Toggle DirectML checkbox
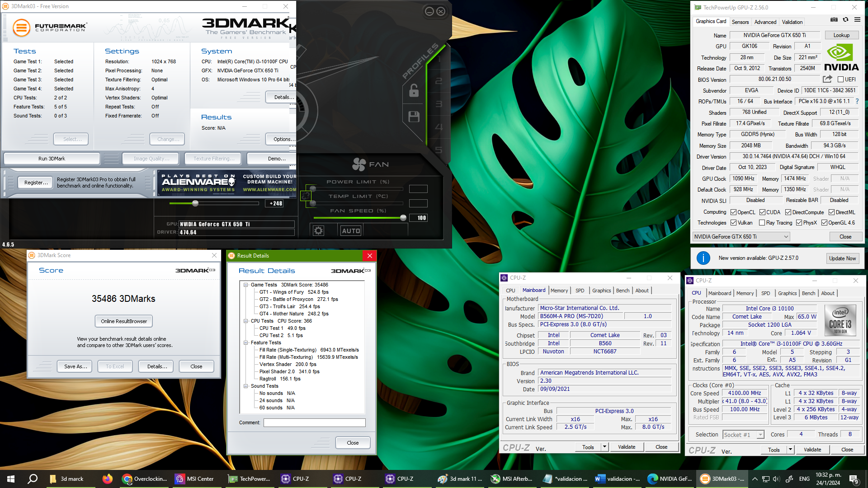This screenshot has height=488, width=868. 831,212
